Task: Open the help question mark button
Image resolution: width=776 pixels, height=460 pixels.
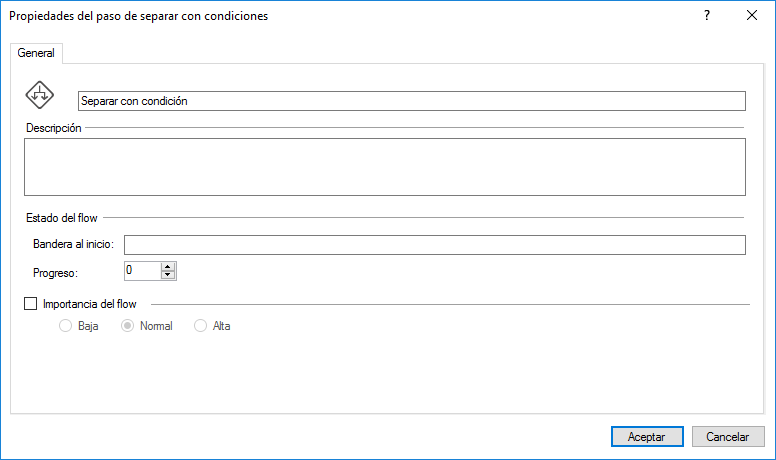Action: [x=707, y=15]
